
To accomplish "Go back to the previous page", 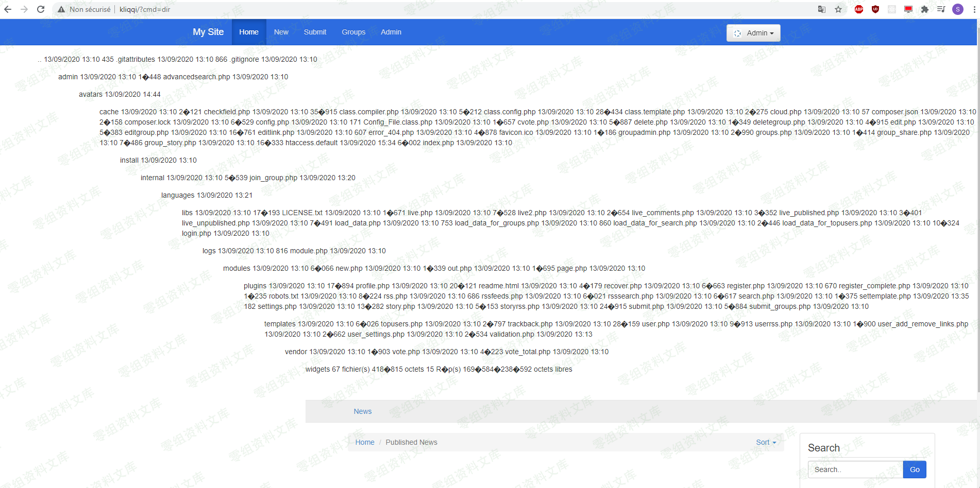I will [x=8, y=9].
